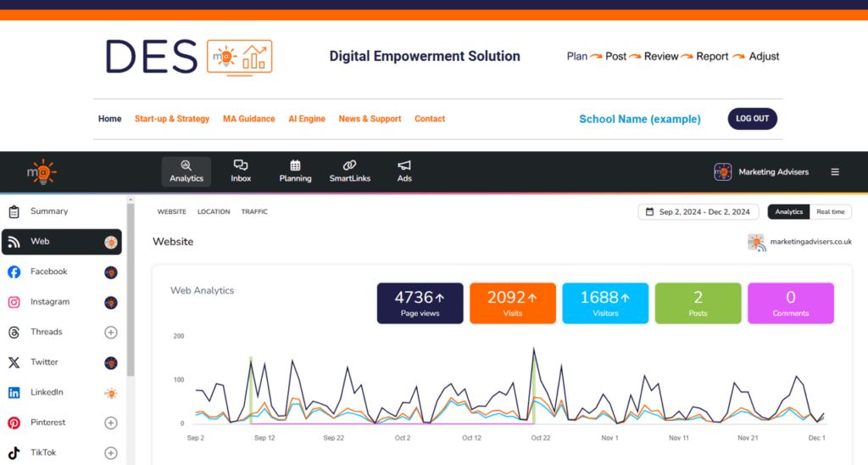Open the LOCATION sub-tab

(x=214, y=212)
